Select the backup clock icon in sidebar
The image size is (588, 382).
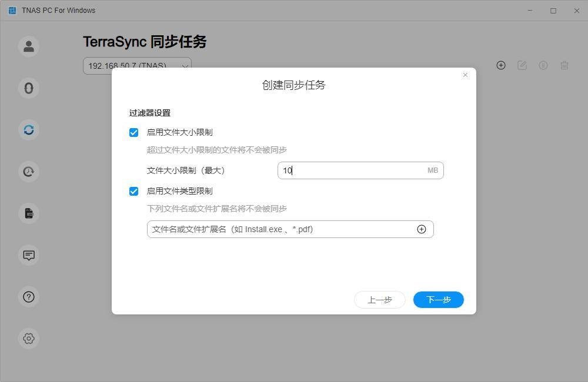click(x=29, y=172)
